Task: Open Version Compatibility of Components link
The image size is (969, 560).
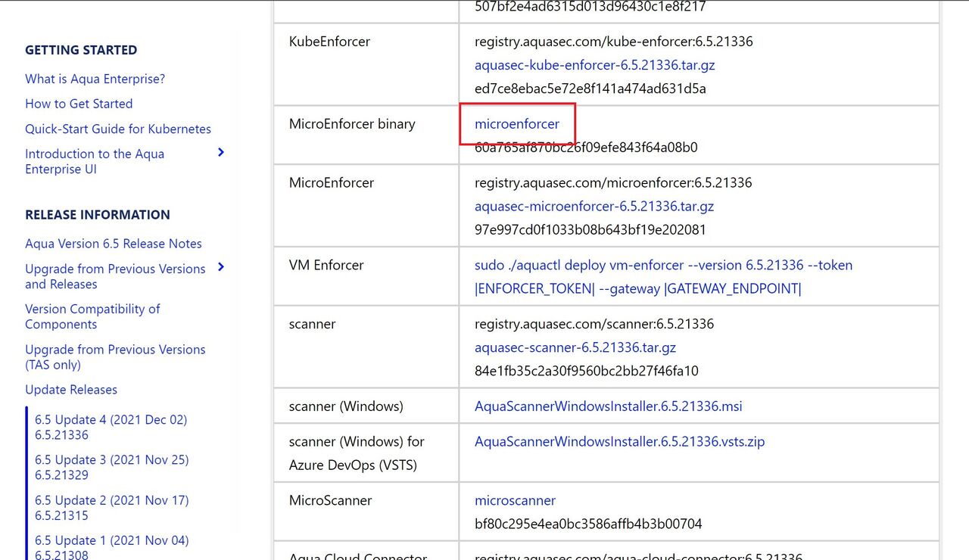Action: [92, 316]
